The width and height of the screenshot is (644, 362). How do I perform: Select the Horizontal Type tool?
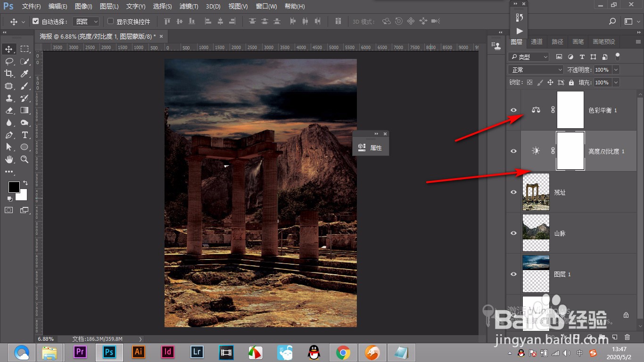pyautogui.click(x=25, y=135)
